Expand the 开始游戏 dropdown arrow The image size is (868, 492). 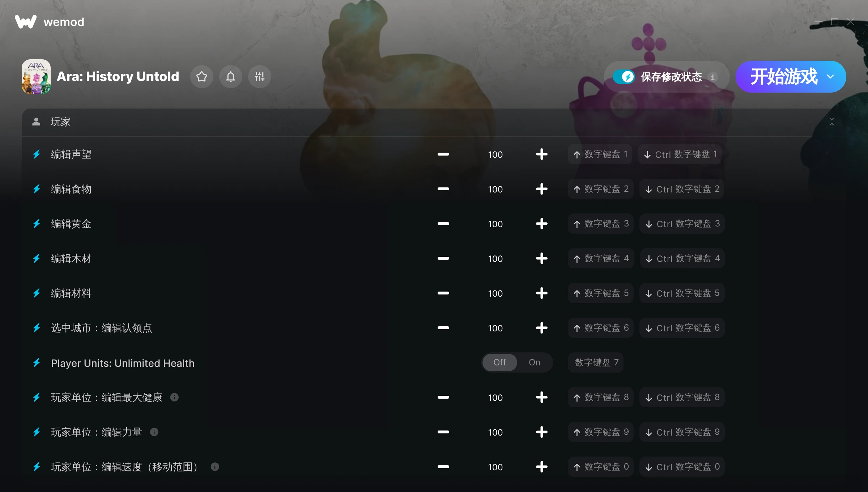coord(831,77)
